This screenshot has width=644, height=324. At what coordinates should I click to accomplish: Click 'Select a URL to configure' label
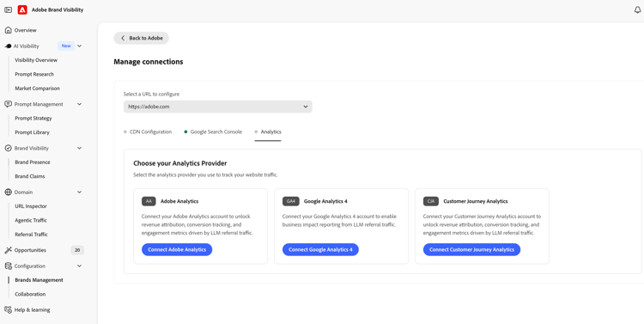click(151, 94)
